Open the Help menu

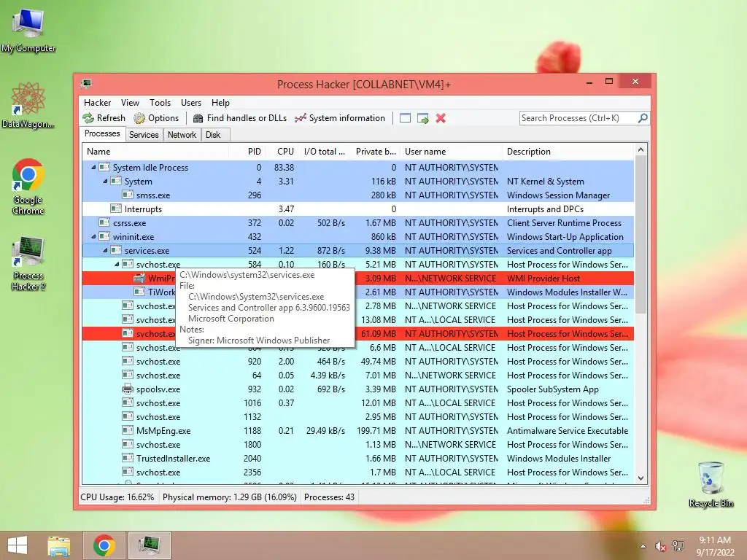220,102
